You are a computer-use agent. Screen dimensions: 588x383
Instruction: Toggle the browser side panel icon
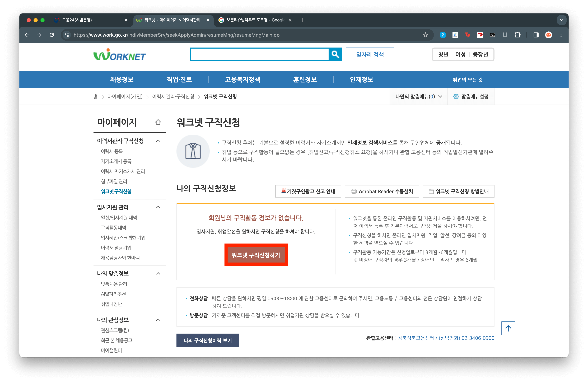(x=536, y=35)
